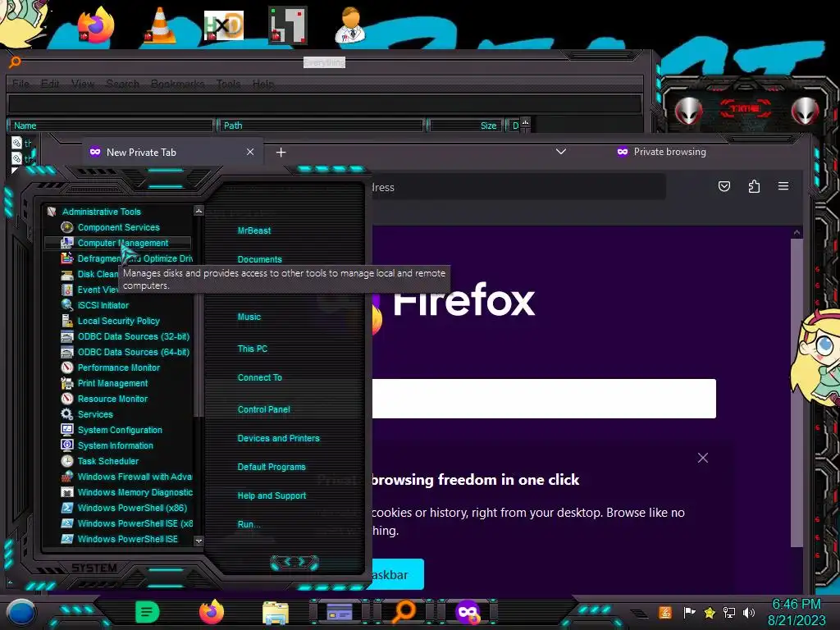Click the Action Center flag tray icon
This screenshot has width=840, height=630.
(x=689, y=612)
